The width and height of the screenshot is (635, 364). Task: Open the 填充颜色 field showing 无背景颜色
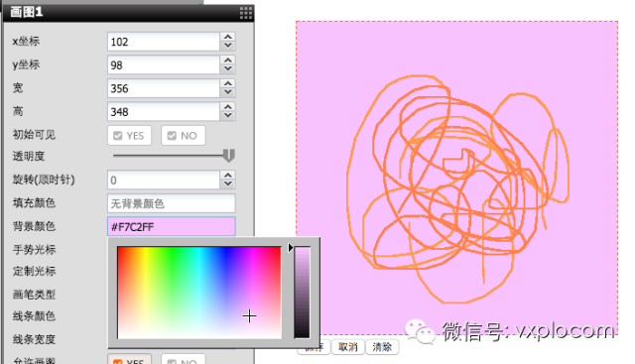click(172, 203)
